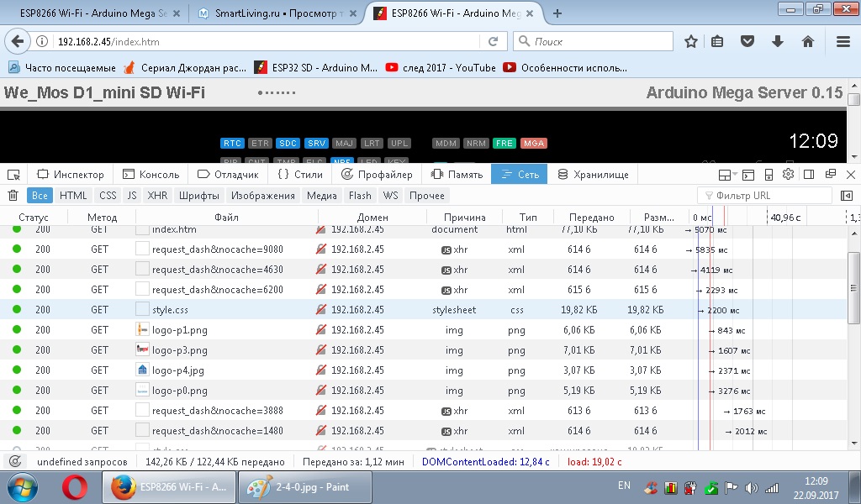Bookmark this page with star icon
861x504 pixels.
691,41
